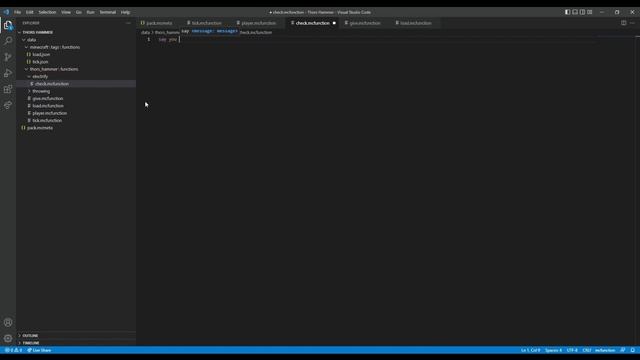Screen dimensions: 640x360
Task: Click the UTF-8 encoding status item
Action: 572,350
